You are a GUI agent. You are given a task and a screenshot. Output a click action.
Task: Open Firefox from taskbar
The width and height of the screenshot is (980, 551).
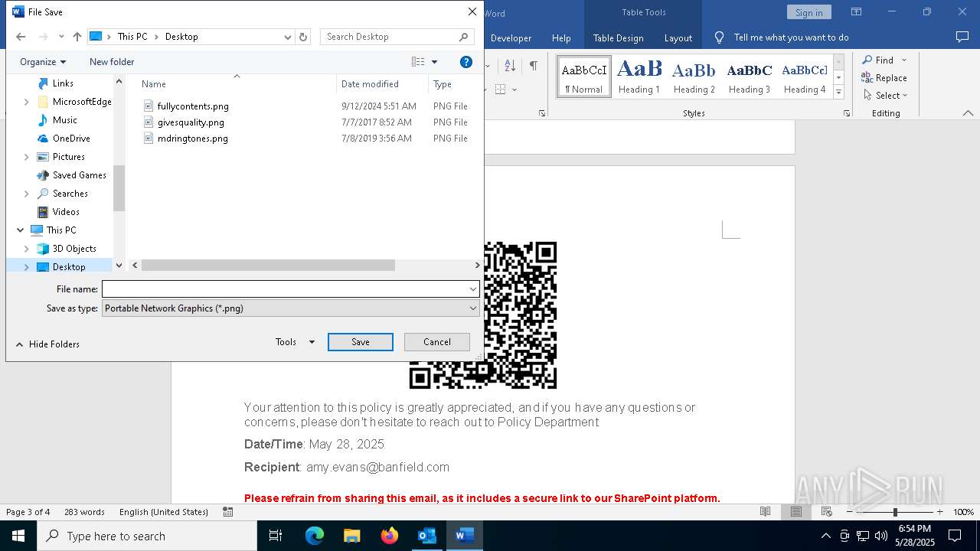pyautogui.click(x=389, y=536)
